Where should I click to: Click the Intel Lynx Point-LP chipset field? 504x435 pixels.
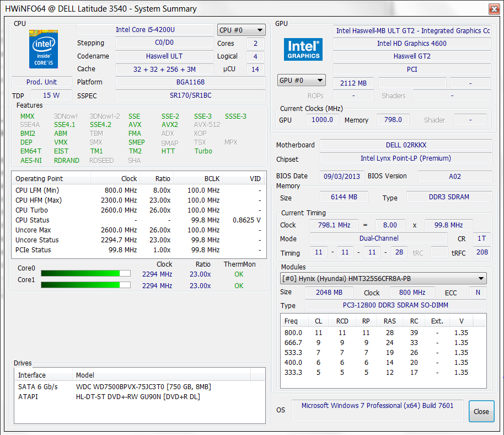[406, 158]
